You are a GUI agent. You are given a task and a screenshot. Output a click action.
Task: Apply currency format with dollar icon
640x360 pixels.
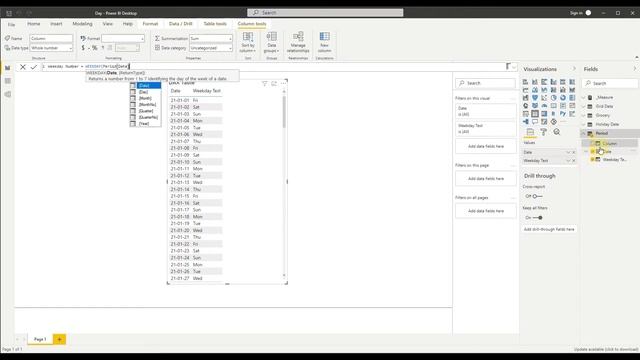83,48
